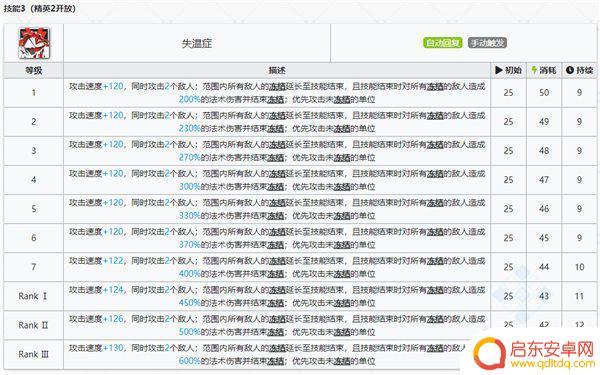Viewport: 600px width, 375px height.
Task: Click the SP cost value 44
Action: pos(544,267)
